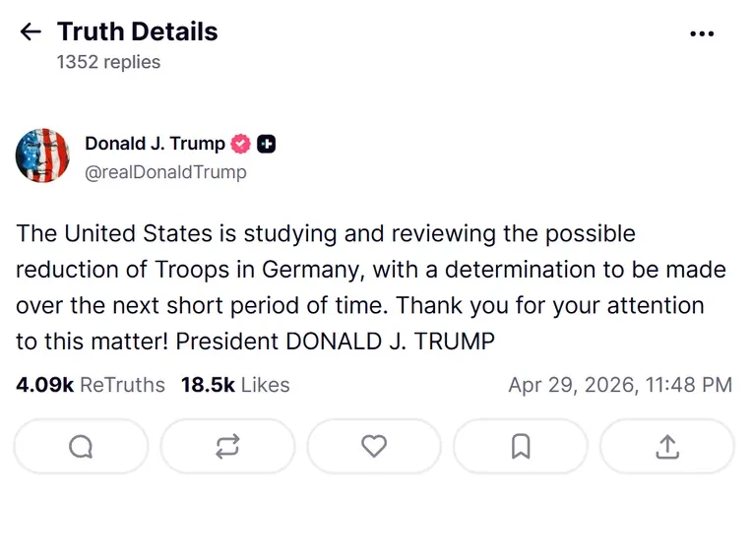Like the post with the heart icon
Image resolution: width=752 pixels, height=560 pixels.
[374, 447]
